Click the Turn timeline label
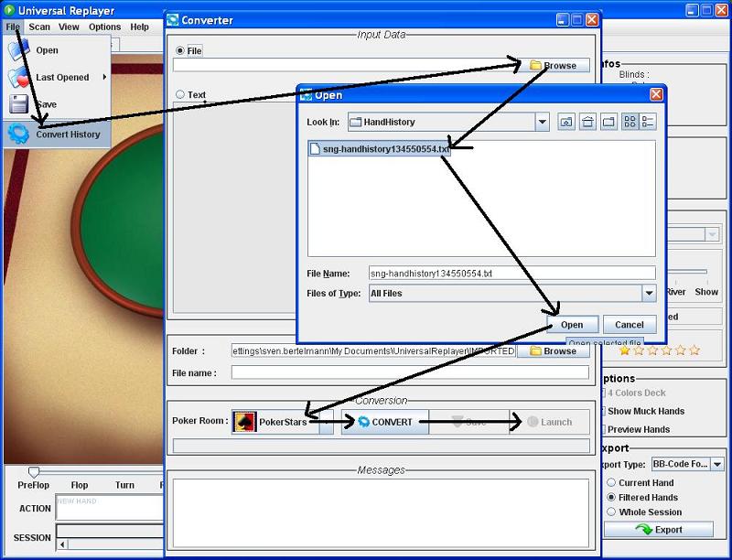732x560 pixels. [124, 485]
